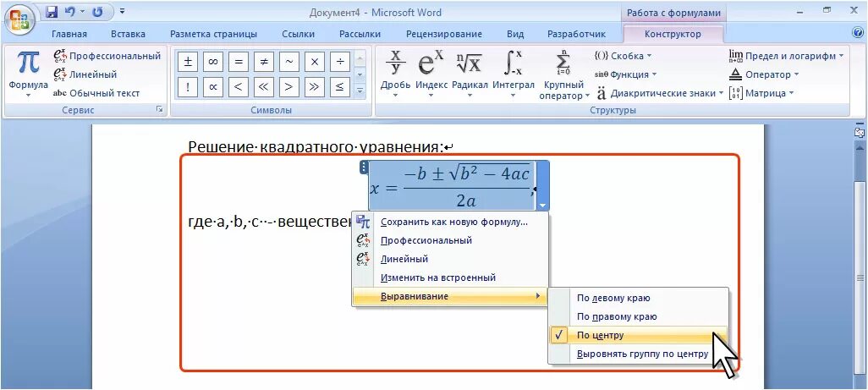Insert not-equal symbol

tap(264, 62)
